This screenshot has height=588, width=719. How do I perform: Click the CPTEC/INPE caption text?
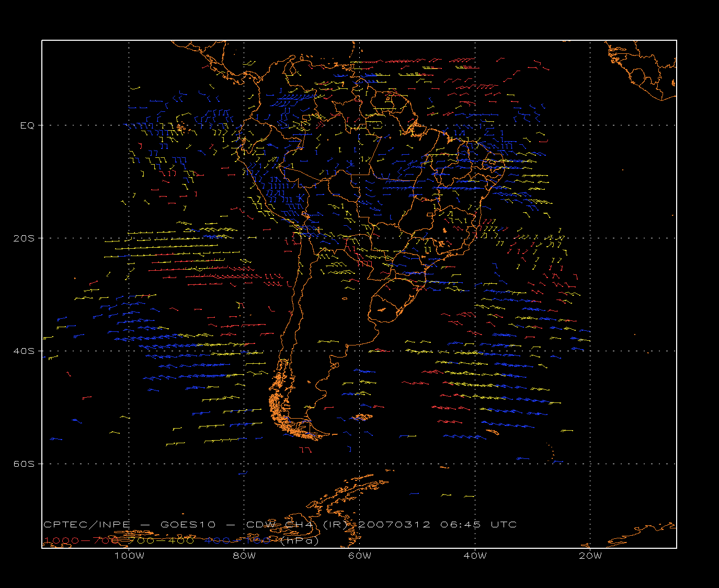pyautogui.click(x=87, y=524)
